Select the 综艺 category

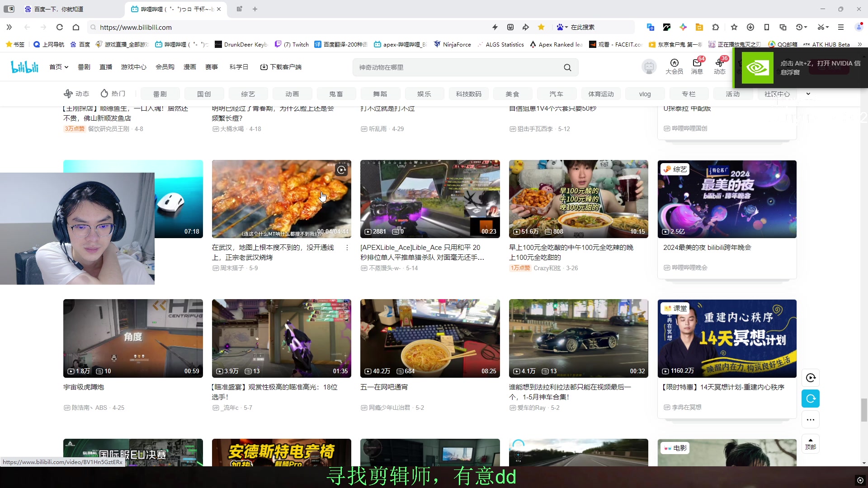248,94
